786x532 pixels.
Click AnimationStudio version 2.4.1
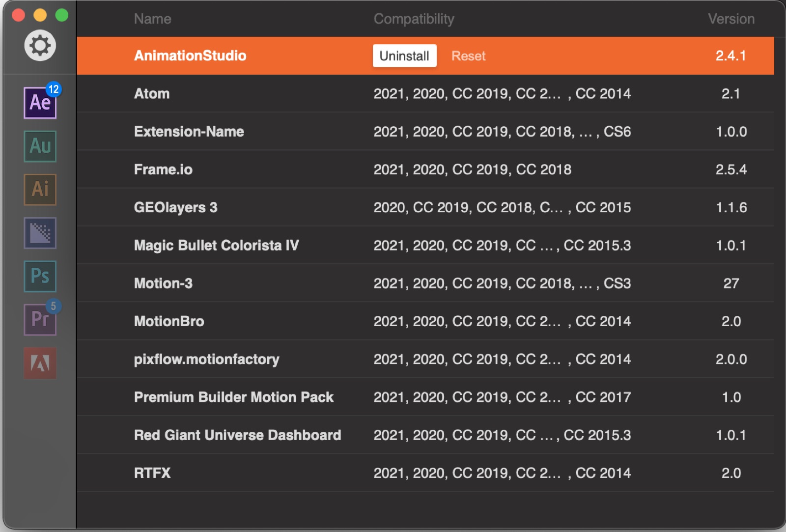tap(731, 56)
